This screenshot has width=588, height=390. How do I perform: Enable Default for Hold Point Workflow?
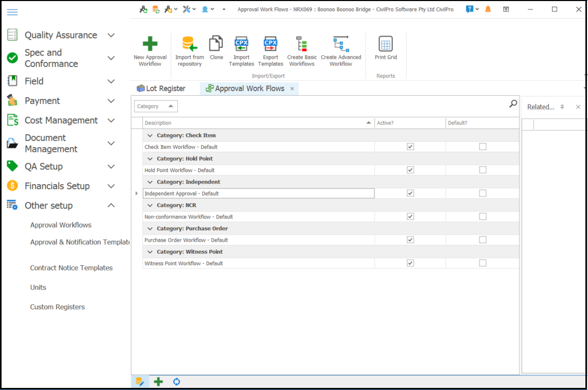pos(482,170)
